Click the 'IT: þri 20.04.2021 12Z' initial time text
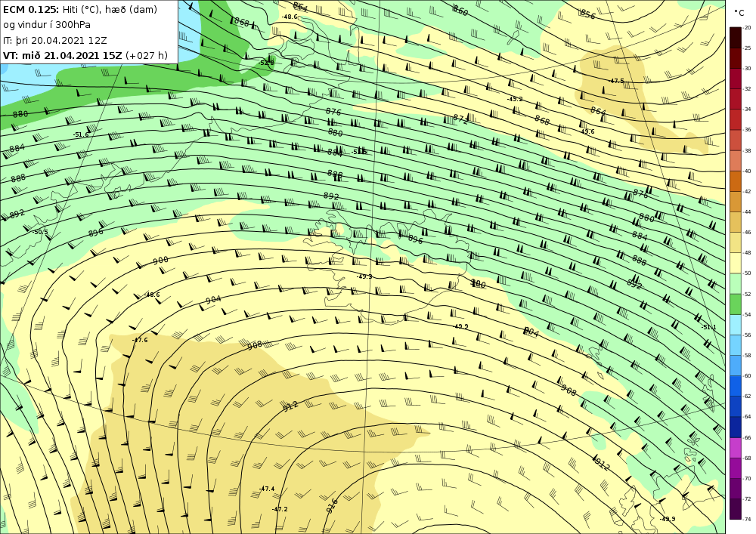The height and width of the screenshot is (534, 756). click(55, 41)
